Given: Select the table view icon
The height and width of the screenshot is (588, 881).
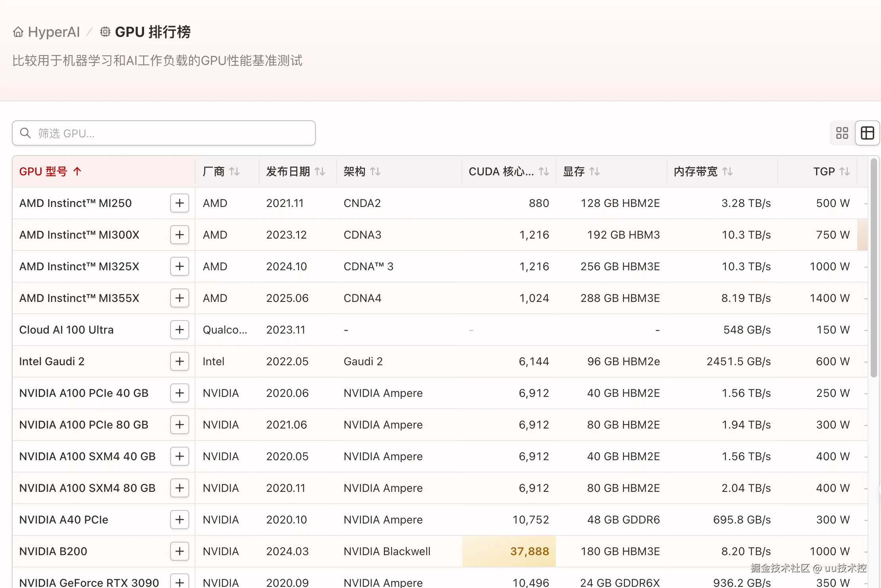Looking at the screenshot, I should coord(867,133).
